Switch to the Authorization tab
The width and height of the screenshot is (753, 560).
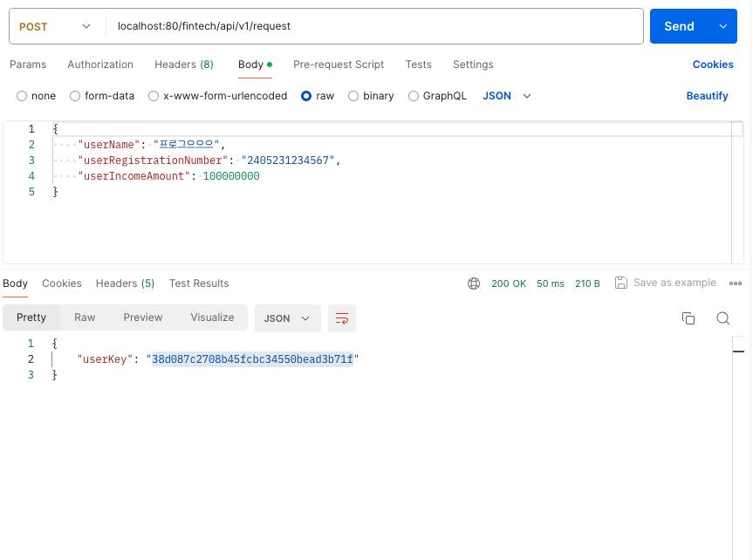(x=100, y=65)
